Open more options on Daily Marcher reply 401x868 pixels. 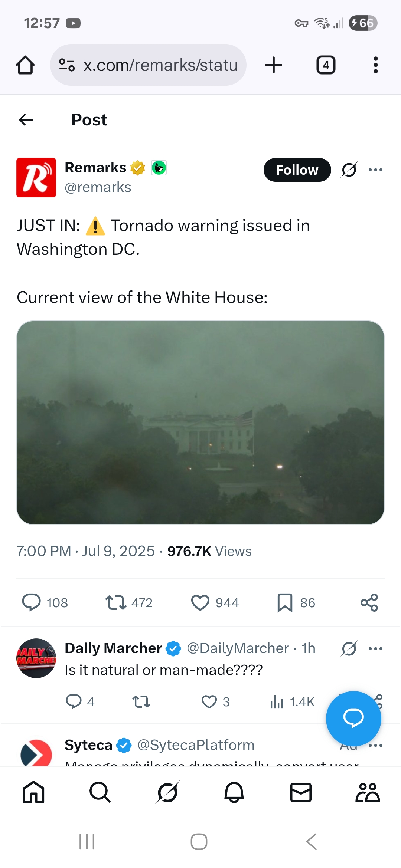click(x=375, y=648)
